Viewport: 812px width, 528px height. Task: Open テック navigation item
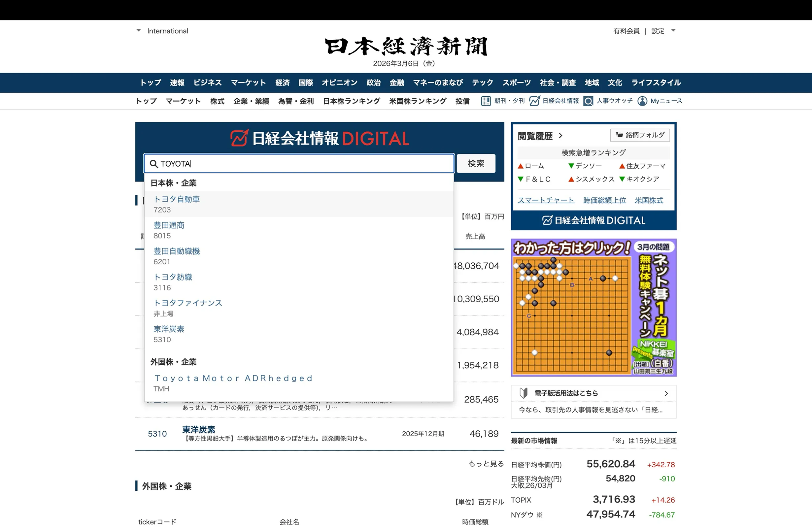coord(483,83)
